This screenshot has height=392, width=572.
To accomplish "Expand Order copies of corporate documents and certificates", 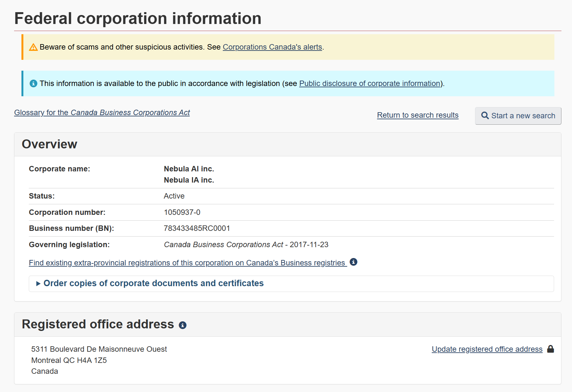I will [291, 284].
